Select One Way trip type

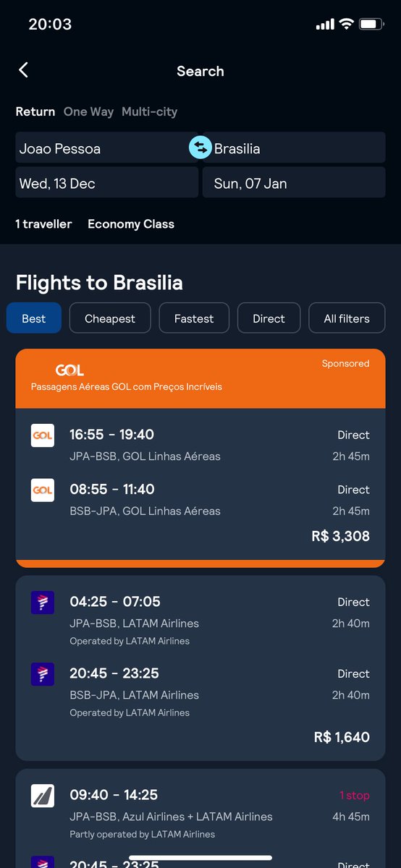[x=88, y=111]
